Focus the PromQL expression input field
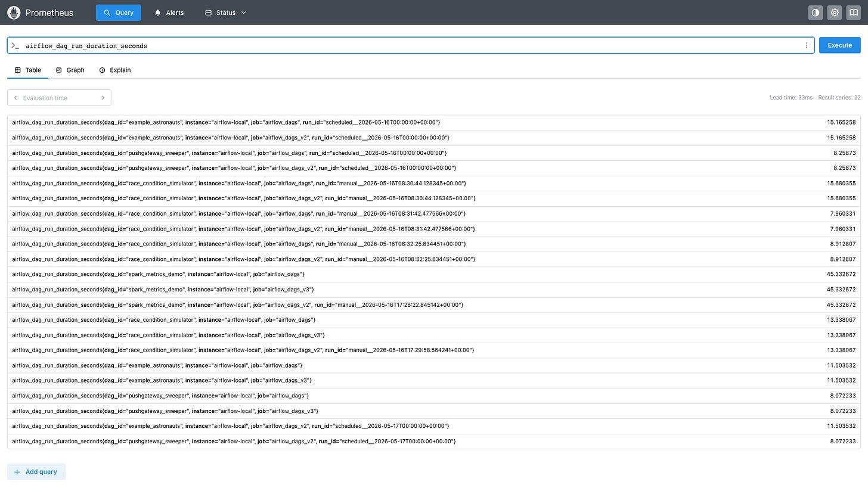 click(x=411, y=45)
